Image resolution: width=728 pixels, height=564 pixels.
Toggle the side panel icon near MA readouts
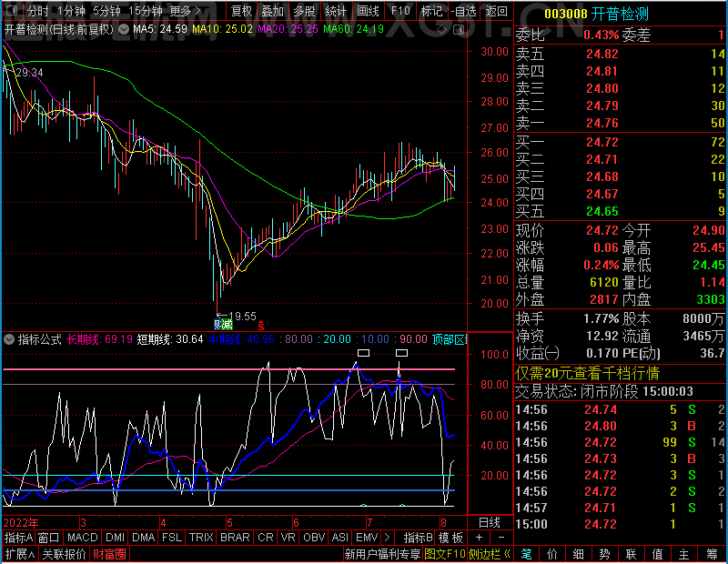(459, 30)
